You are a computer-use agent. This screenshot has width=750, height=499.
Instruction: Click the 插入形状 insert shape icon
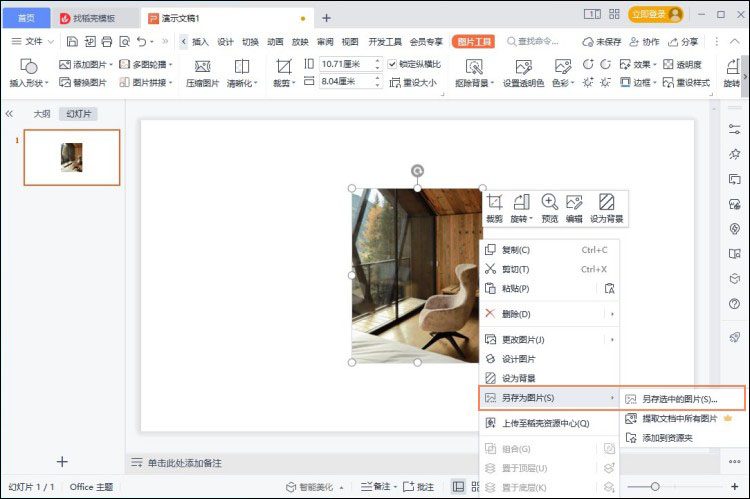[x=28, y=66]
